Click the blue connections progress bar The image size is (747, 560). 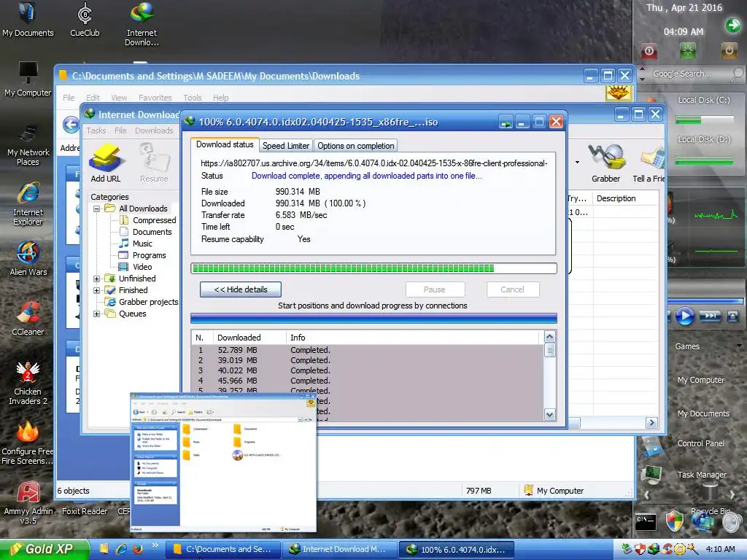[373, 319]
